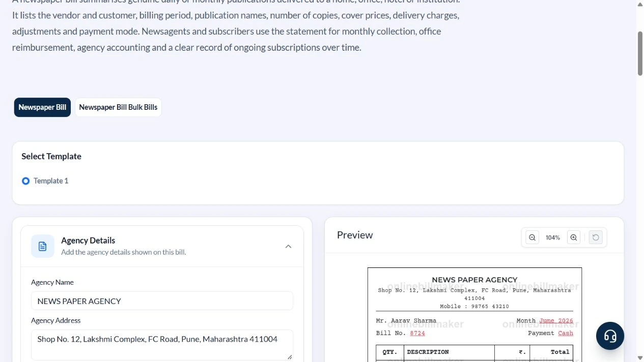
Task: Open the support chat headset button
Action: point(610,336)
